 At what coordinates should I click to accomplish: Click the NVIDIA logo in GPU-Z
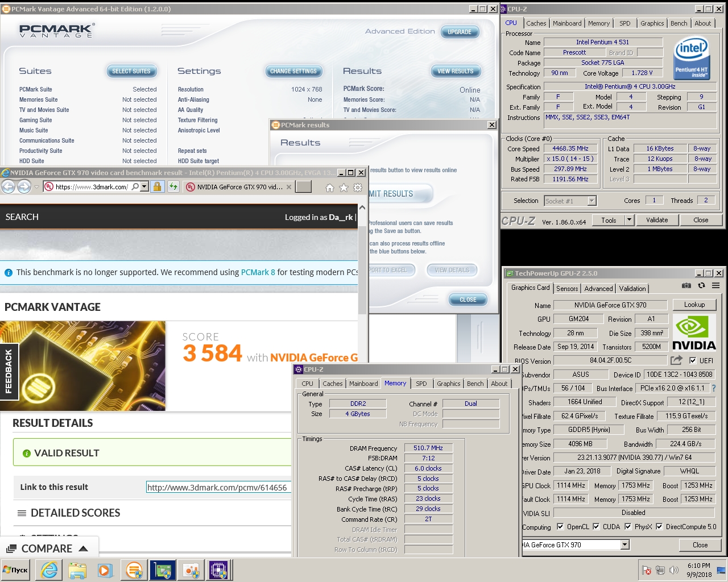[x=694, y=333]
